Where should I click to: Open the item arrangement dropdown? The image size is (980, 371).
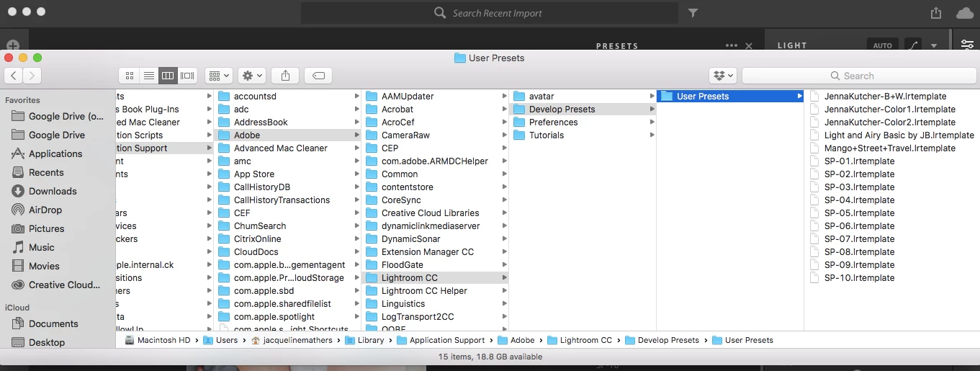(x=218, y=75)
